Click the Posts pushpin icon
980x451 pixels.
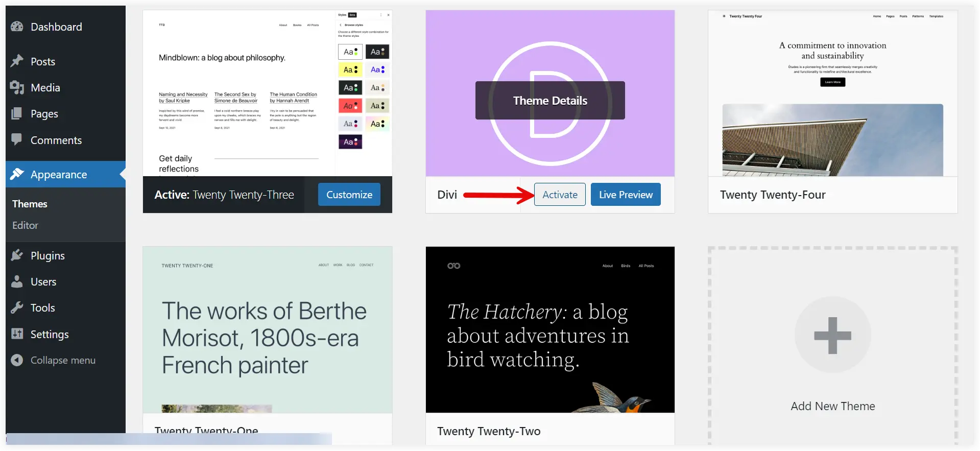click(17, 61)
